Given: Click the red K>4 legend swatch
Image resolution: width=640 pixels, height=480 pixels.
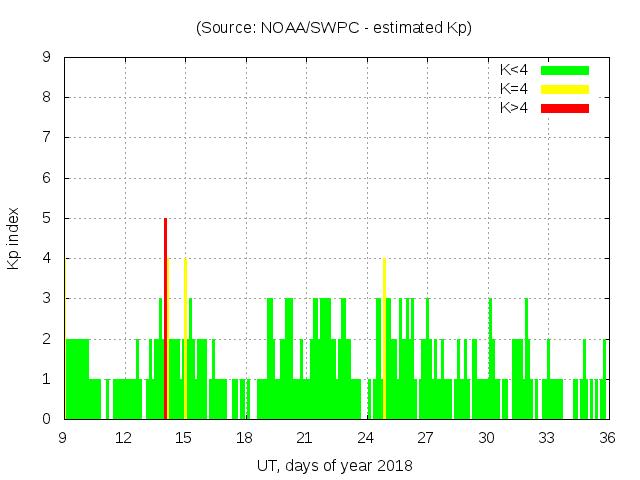Looking at the screenshot, I should (565, 108).
